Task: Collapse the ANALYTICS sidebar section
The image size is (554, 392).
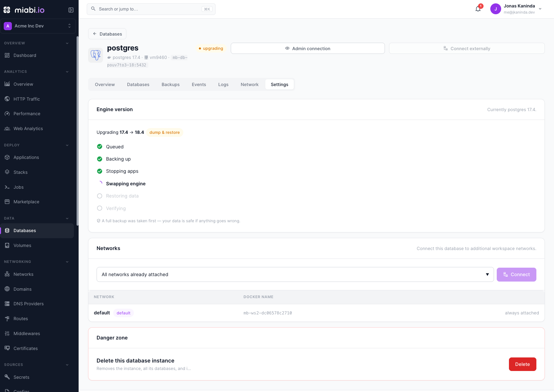Action: (67, 71)
